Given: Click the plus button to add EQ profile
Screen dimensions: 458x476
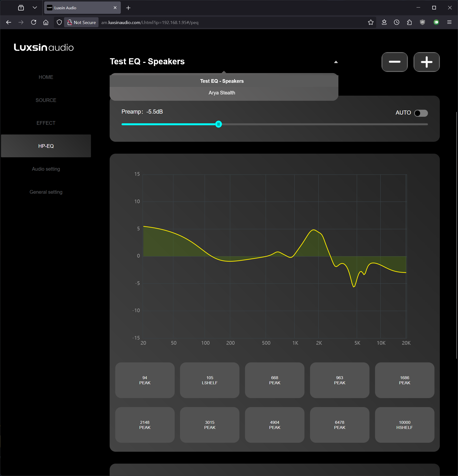Looking at the screenshot, I should [x=426, y=62].
